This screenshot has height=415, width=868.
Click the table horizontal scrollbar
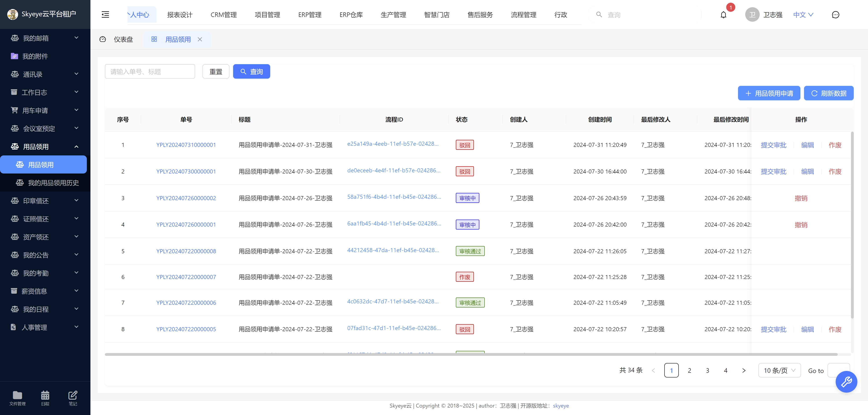click(471, 354)
